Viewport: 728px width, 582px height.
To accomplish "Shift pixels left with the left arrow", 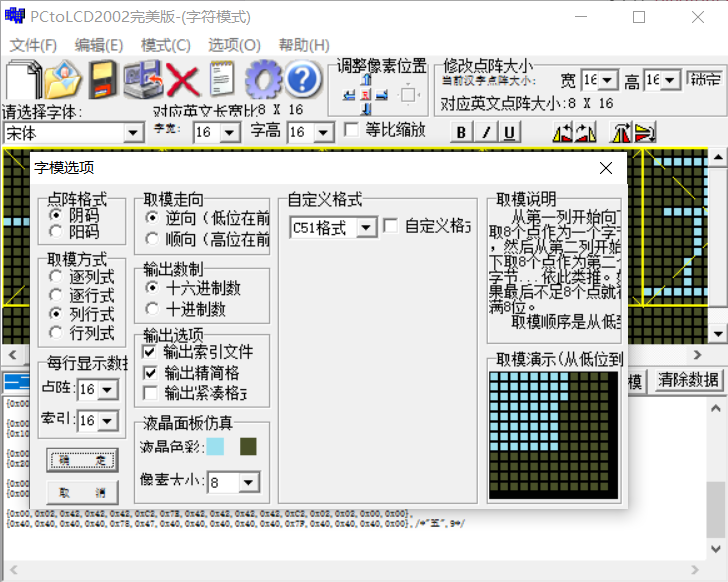I will tap(349, 96).
